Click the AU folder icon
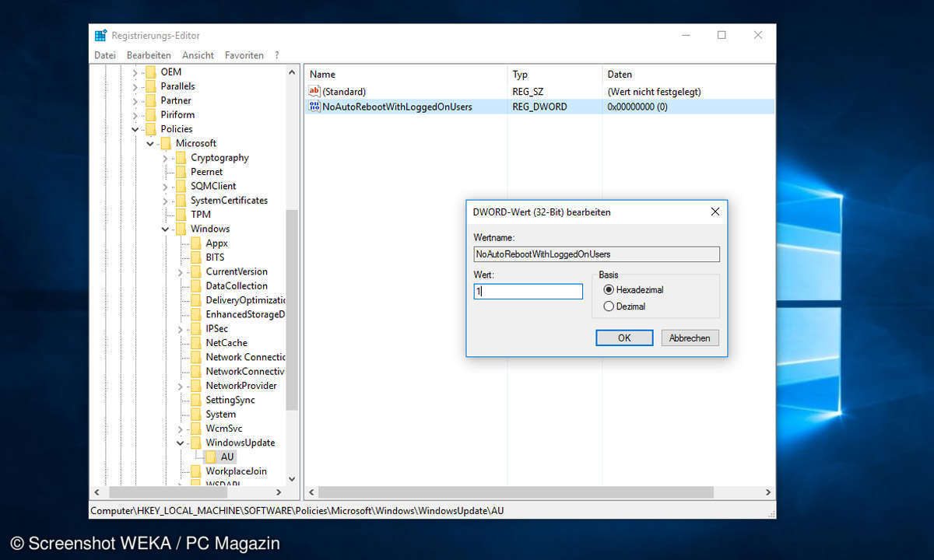Image resolution: width=934 pixels, height=560 pixels. click(211, 457)
